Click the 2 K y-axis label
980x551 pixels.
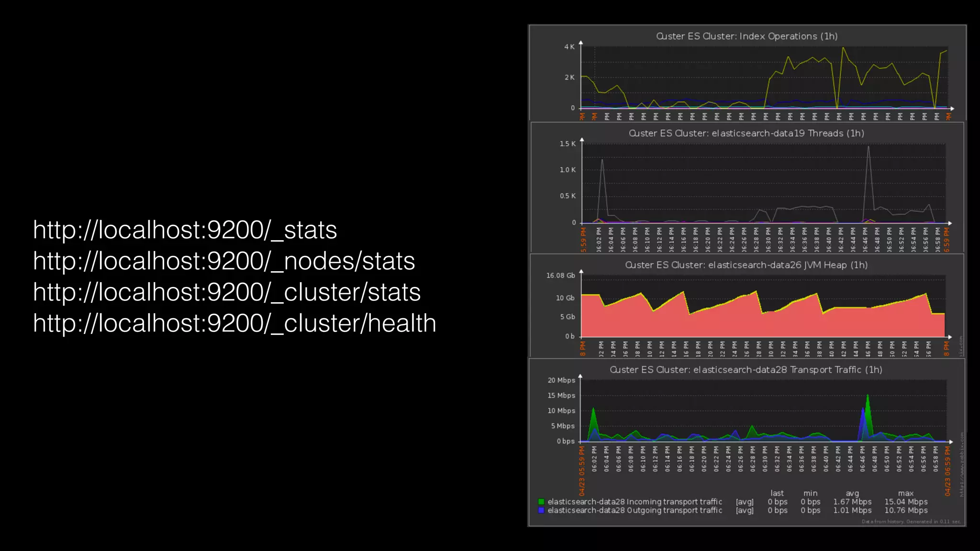click(569, 77)
